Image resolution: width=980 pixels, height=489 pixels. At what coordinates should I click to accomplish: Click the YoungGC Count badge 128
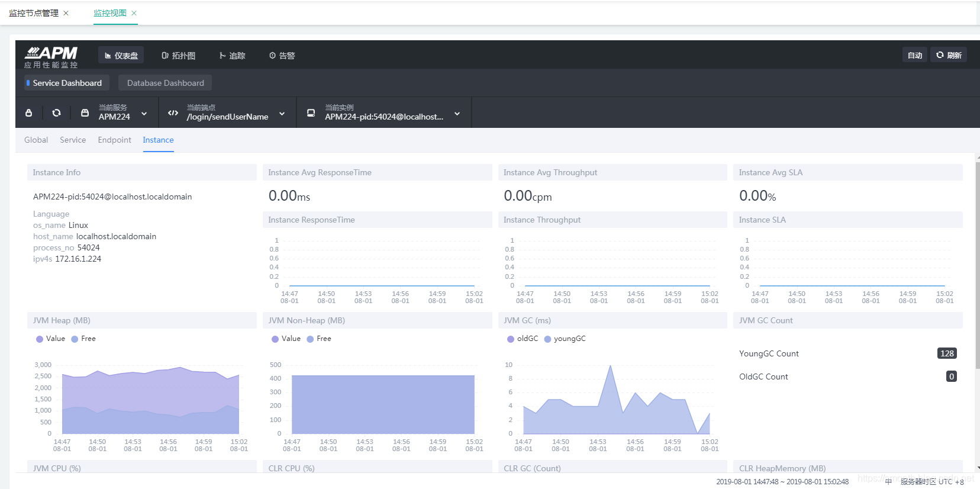point(947,353)
